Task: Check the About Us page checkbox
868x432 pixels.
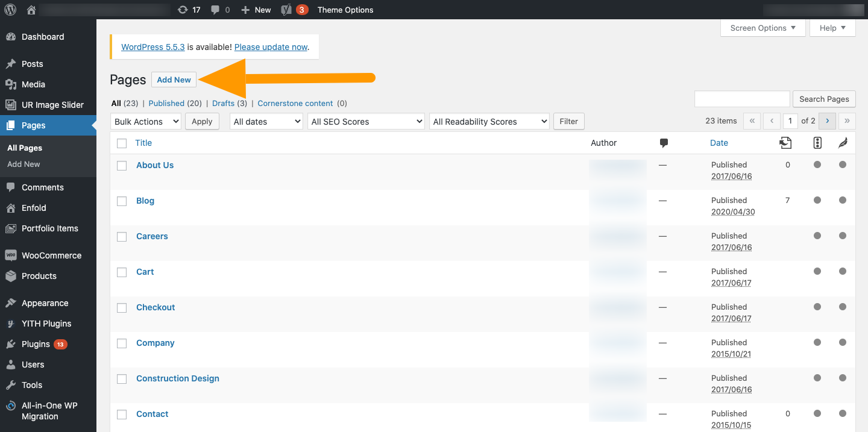Action: point(122,166)
